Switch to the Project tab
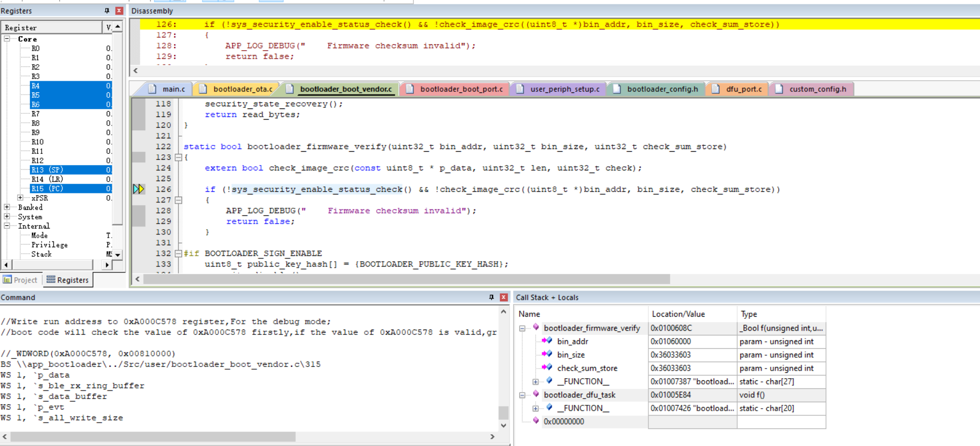 (20, 280)
